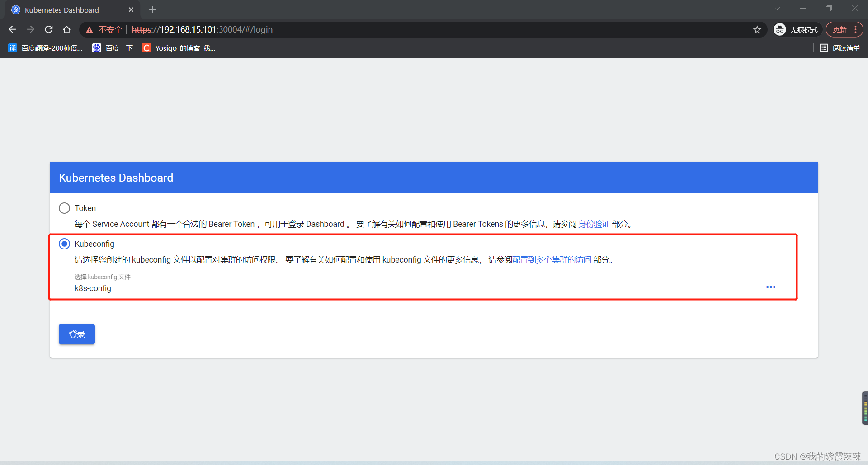Restore the browser window size
The width and height of the screenshot is (868, 465).
point(829,9)
